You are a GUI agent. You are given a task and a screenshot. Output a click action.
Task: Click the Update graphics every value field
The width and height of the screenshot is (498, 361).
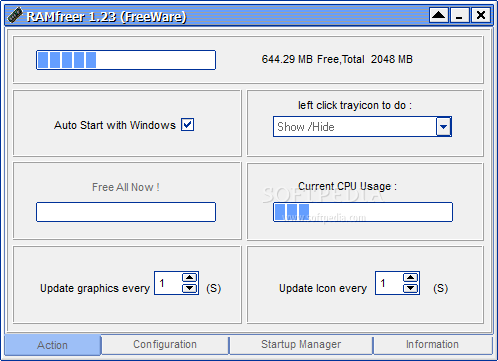168,283
